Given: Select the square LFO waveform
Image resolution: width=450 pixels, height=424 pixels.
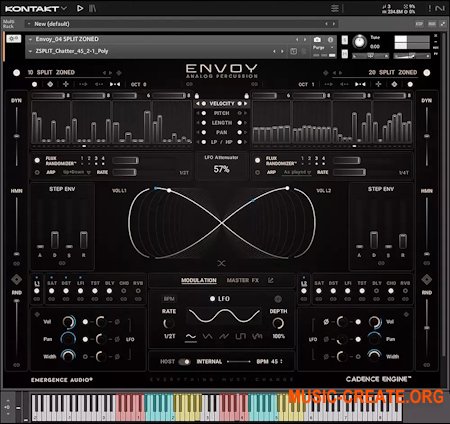Looking at the screenshot, I should [240, 337].
